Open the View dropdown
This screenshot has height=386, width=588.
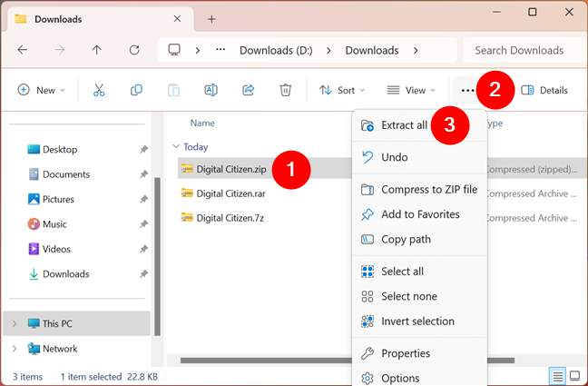(411, 90)
